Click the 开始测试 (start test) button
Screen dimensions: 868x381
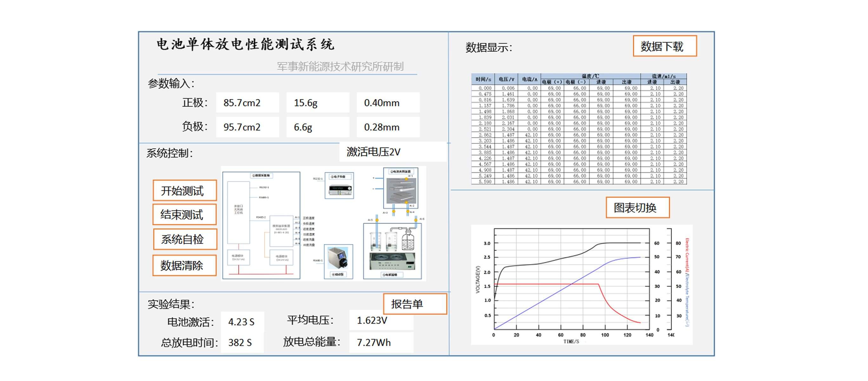point(184,191)
